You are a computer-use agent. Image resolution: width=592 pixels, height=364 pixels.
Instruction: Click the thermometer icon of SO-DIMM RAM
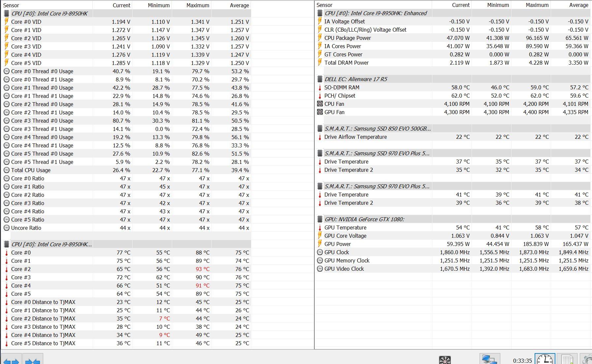[x=320, y=87]
